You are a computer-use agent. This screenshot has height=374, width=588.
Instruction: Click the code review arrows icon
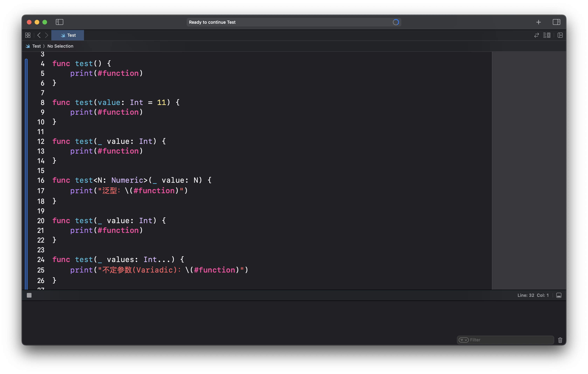[536, 35]
